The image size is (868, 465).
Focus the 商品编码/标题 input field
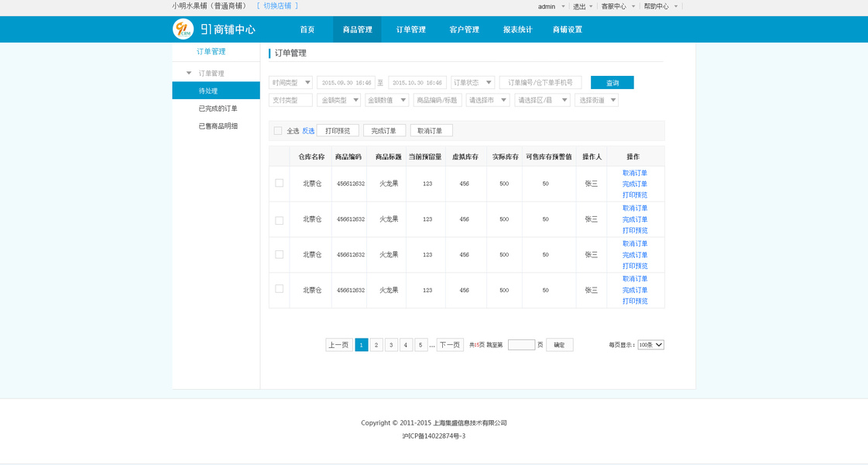437,100
